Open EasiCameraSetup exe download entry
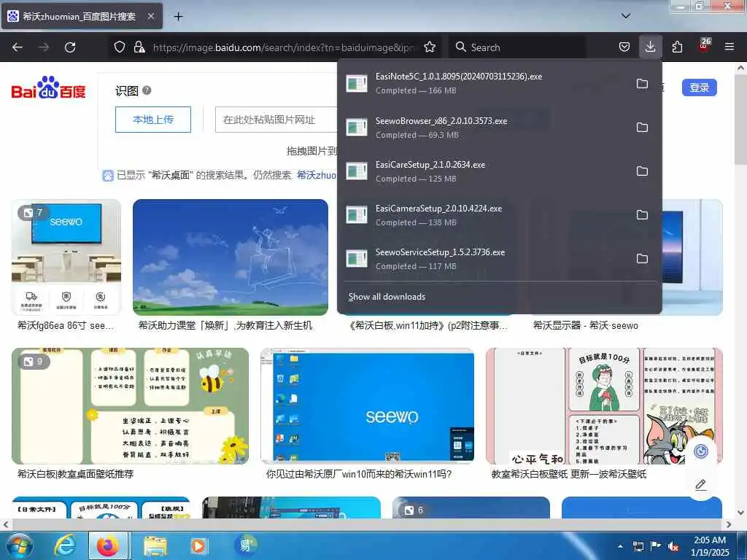747x560 pixels. pyautogui.click(x=484, y=215)
